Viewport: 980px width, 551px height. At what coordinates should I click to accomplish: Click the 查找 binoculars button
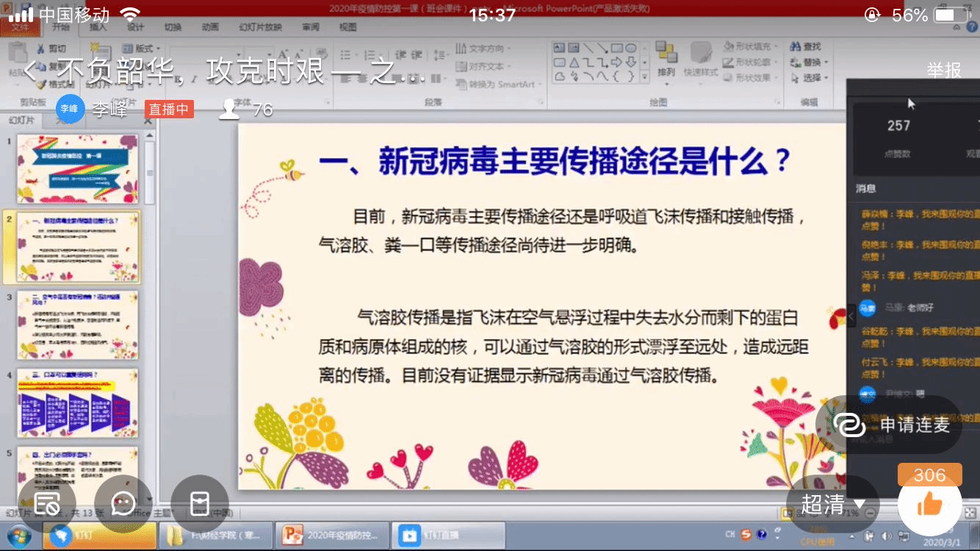(x=806, y=47)
